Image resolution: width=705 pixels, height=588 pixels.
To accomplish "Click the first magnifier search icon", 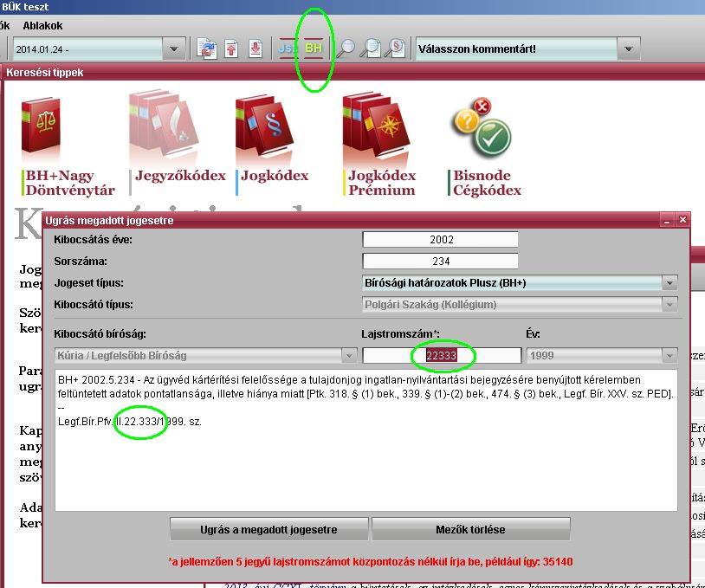I will click(346, 48).
